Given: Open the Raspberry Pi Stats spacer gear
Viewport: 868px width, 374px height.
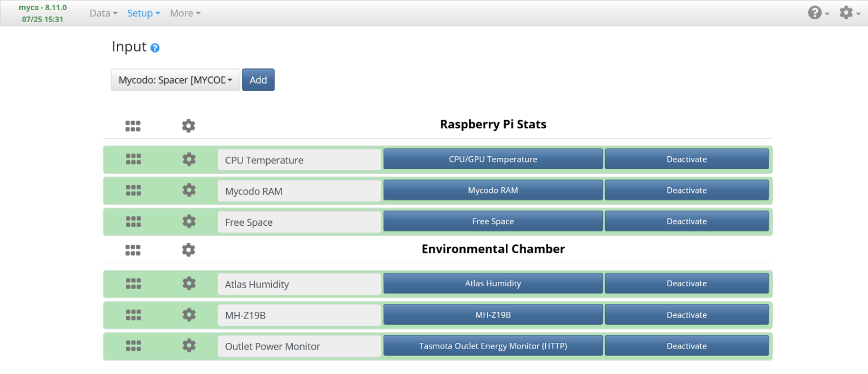Looking at the screenshot, I should click(189, 126).
